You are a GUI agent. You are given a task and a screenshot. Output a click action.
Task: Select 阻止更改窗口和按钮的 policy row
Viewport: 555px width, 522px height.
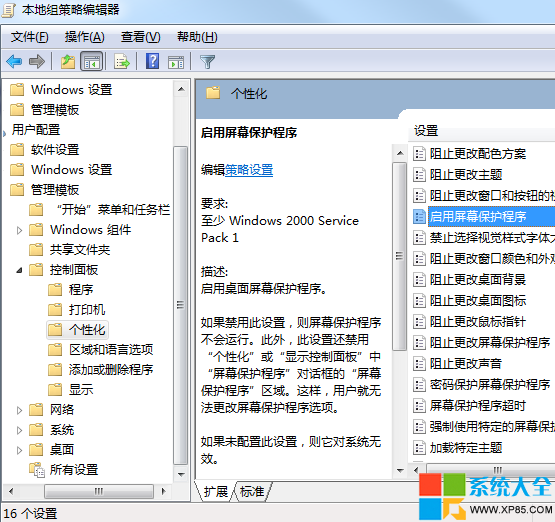[x=492, y=196]
